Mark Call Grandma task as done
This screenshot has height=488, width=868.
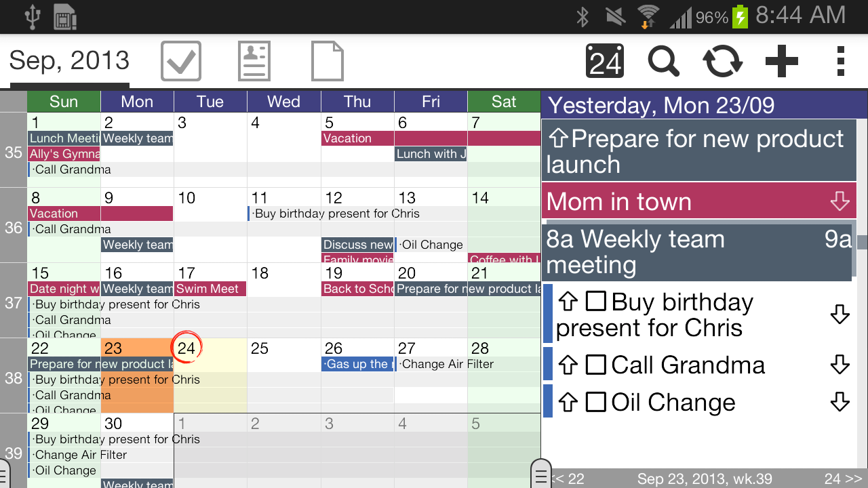pos(595,365)
